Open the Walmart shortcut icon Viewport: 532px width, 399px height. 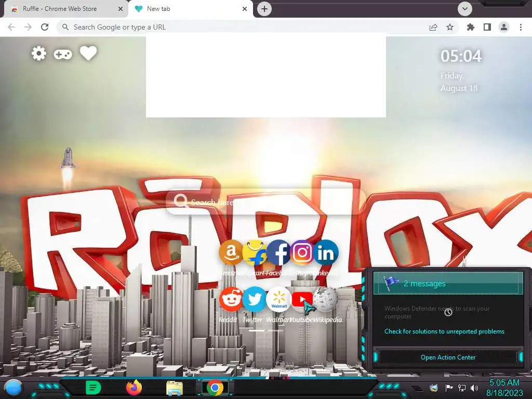pos(278,299)
